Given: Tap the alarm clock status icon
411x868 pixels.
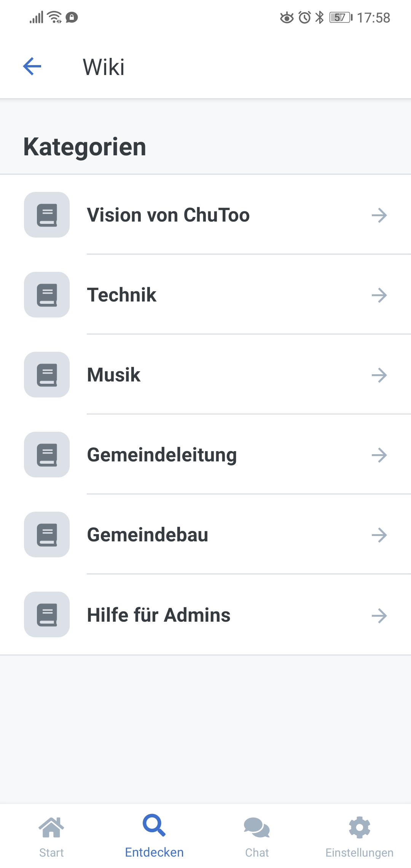Looking at the screenshot, I should 304,18.
